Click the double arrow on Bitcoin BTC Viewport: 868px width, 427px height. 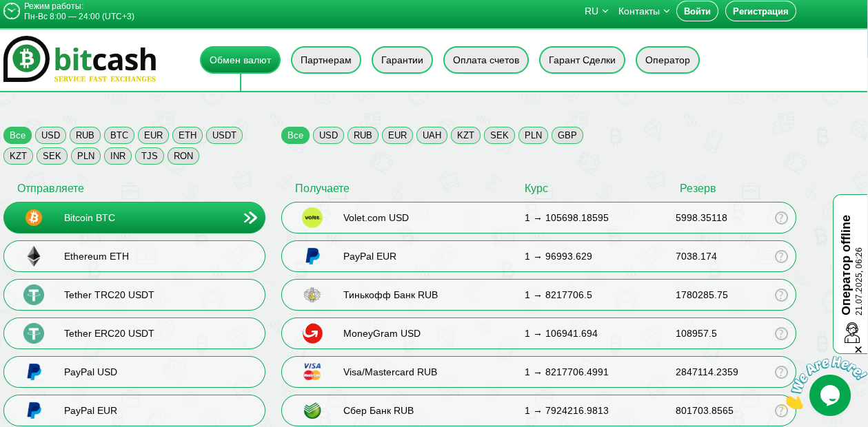tap(250, 218)
